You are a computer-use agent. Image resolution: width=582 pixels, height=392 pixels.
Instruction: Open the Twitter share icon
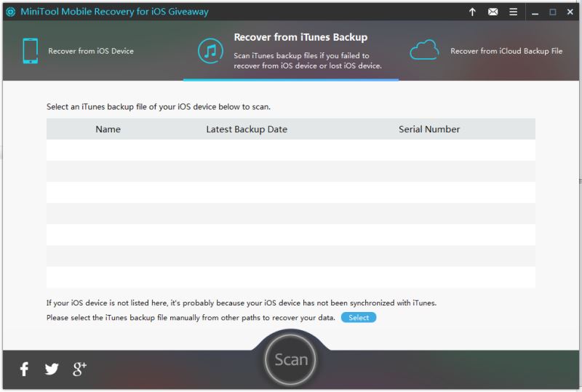point(52,369)
